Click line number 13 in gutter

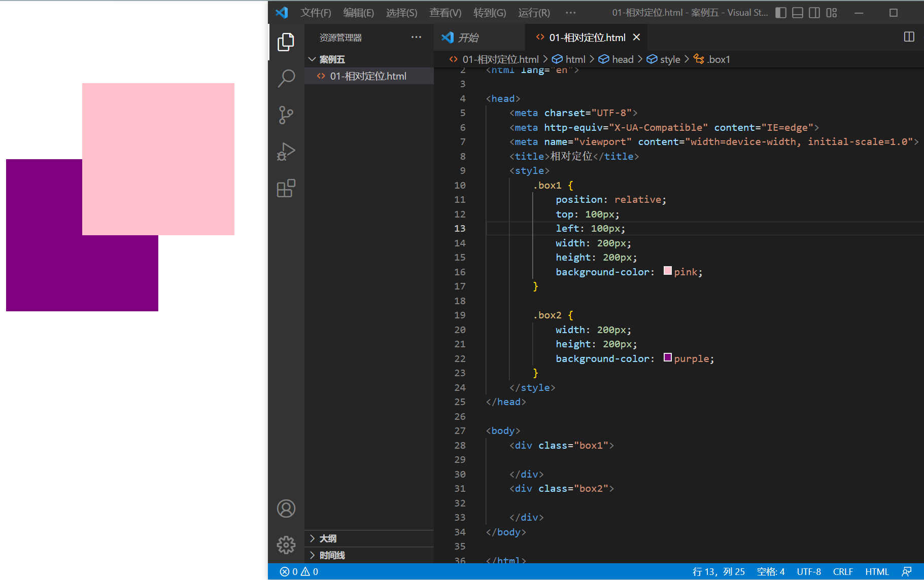pos(460,229)
